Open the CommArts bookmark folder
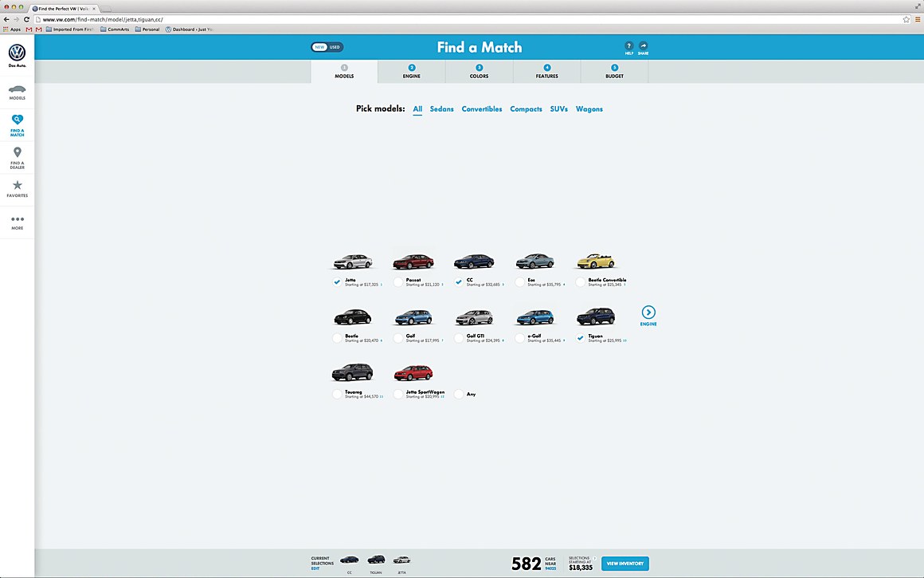The image size is (924, 578). point(115,29)
